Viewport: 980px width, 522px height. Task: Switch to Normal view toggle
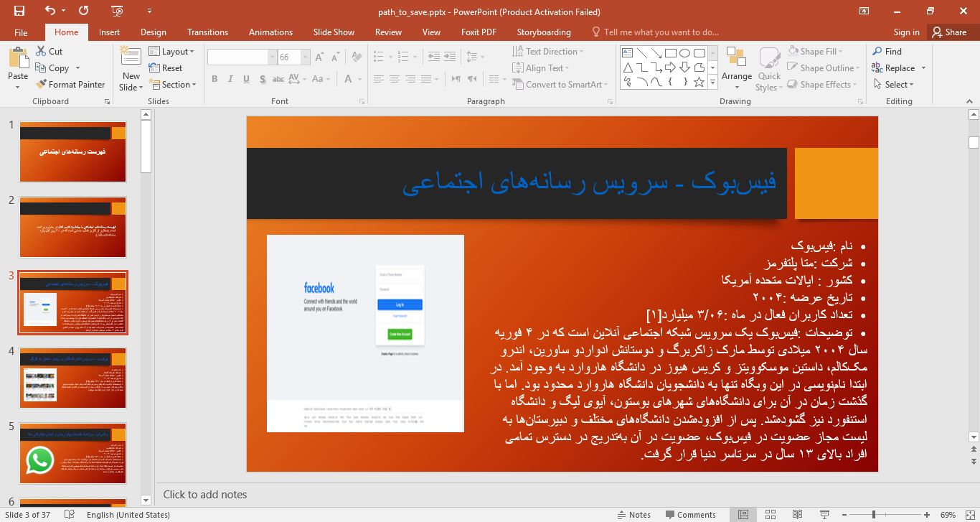point(743,515)
